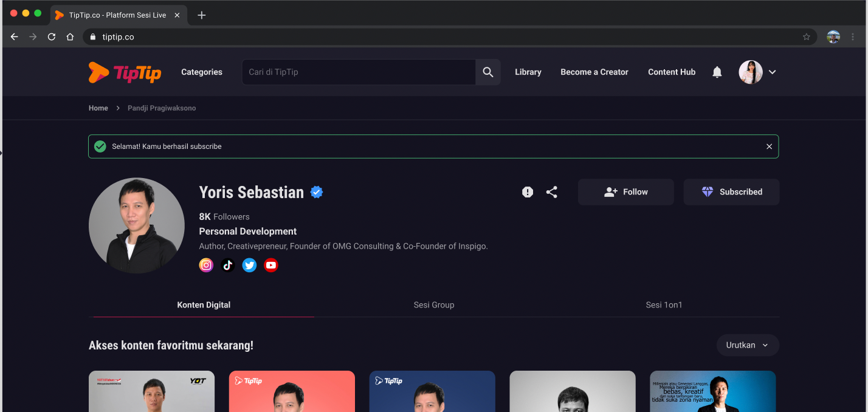Click the TipTip logo in header
The image size is (868, 412).
(x=125, y=72)
